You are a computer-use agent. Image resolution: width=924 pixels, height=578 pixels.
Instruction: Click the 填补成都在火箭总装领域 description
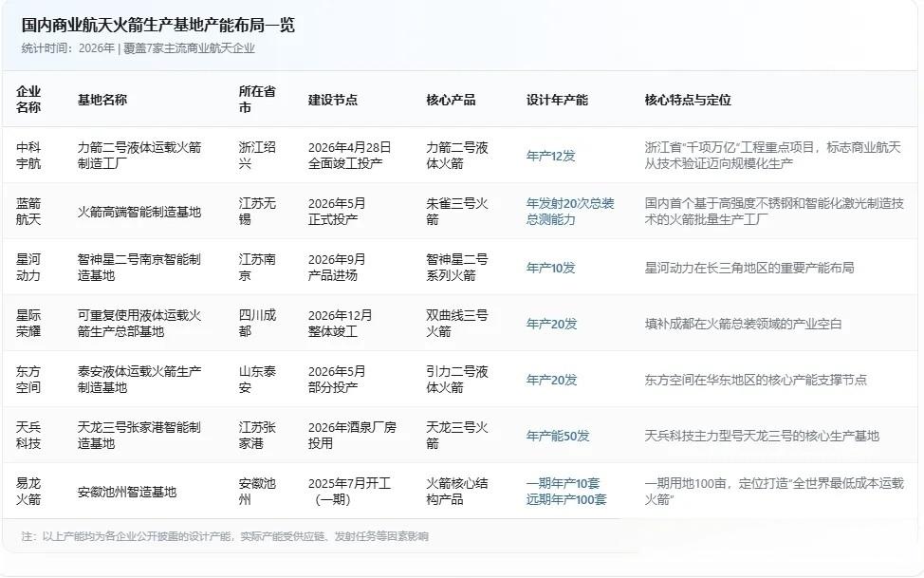tap(743, 324)
